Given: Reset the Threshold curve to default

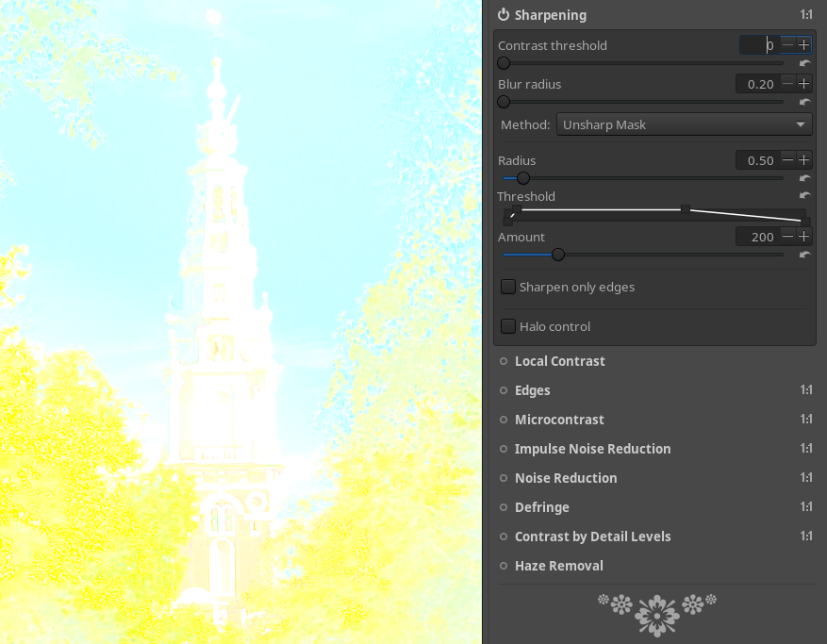Looking at the screenshot, I should tap(804, 196).
